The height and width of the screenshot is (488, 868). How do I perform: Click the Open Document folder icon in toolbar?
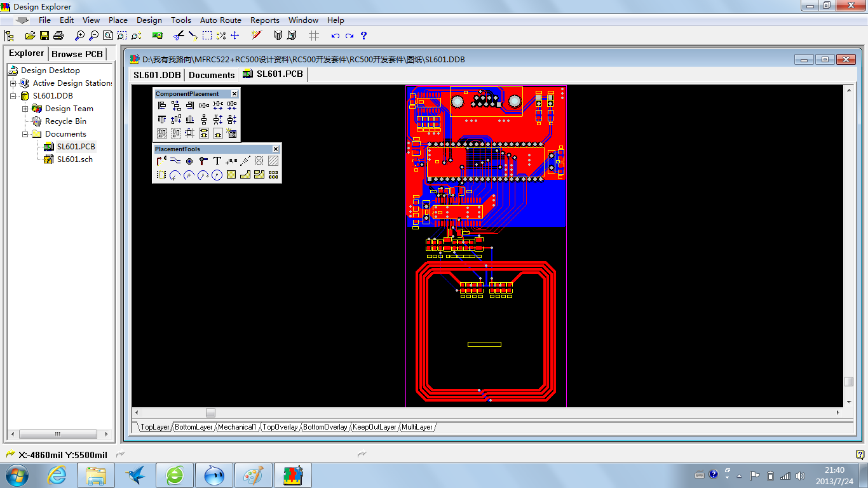30,36
